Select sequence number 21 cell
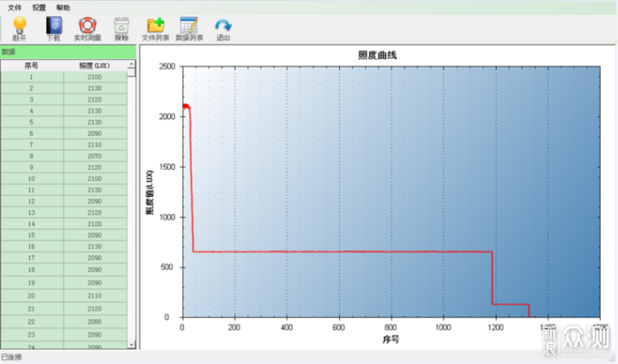The width and height of the screenshot is (618, 364). pos(32,309)
